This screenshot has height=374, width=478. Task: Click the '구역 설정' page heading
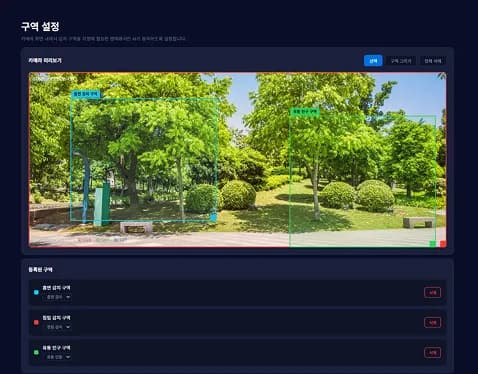(40, 26)
